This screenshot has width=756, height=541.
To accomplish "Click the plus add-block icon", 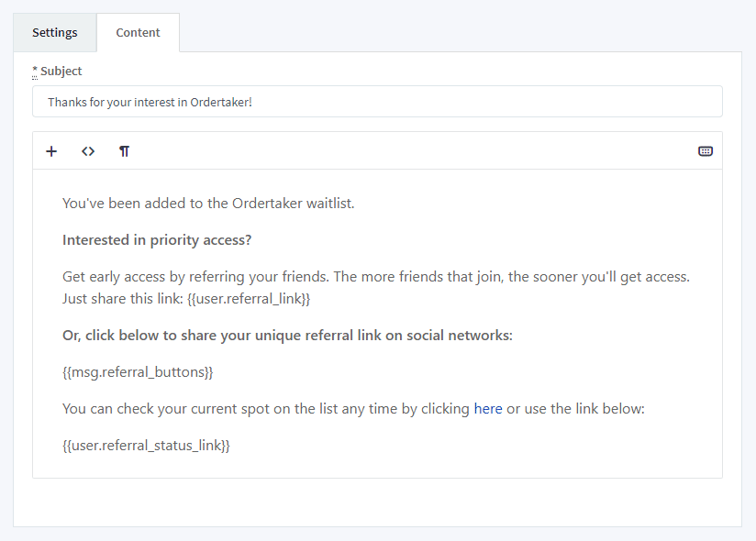I will pyautogui.click(x=51, y=151).
